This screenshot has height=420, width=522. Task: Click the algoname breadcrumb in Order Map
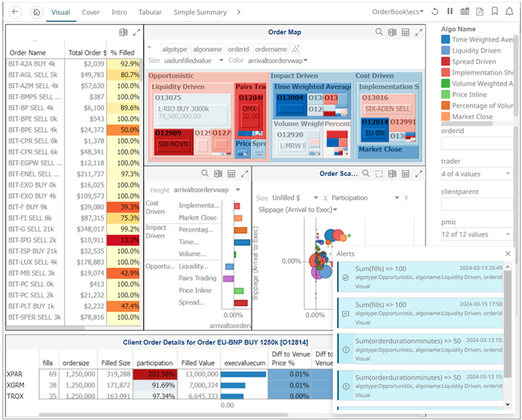pyautogui.click(x=207, y=50)
